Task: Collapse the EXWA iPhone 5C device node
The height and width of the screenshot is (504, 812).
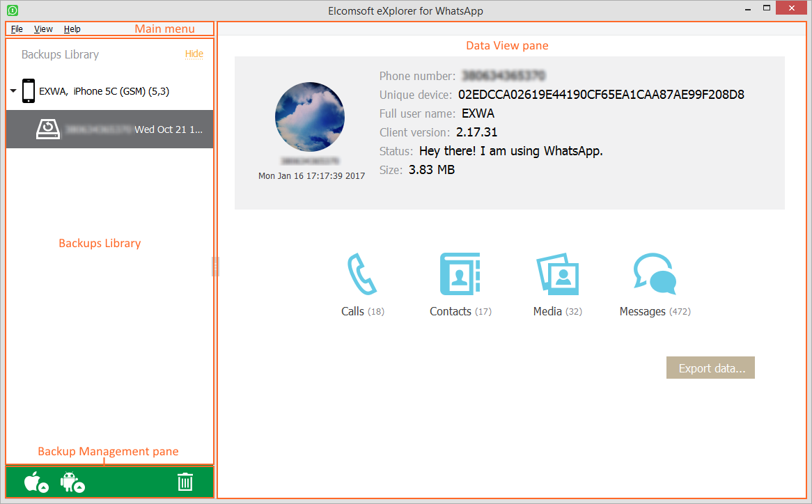Action: pyautogui.click(x=13, y=91)
